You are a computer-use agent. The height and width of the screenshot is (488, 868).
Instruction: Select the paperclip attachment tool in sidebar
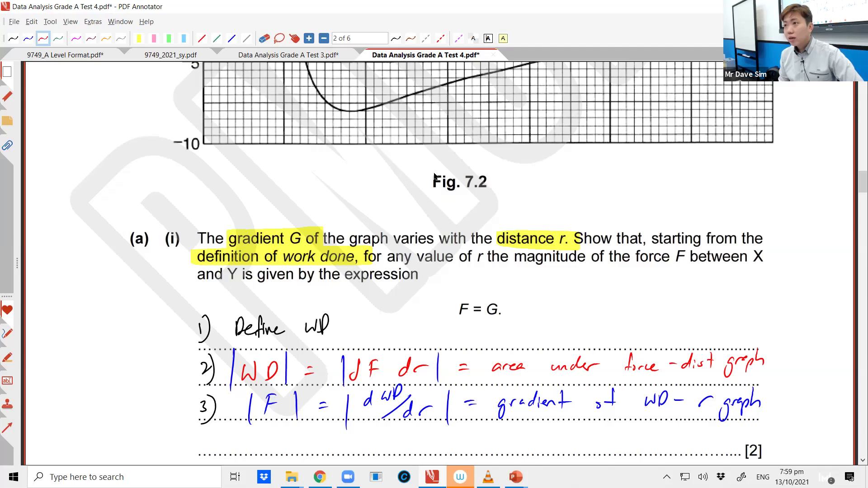[7, 145]
